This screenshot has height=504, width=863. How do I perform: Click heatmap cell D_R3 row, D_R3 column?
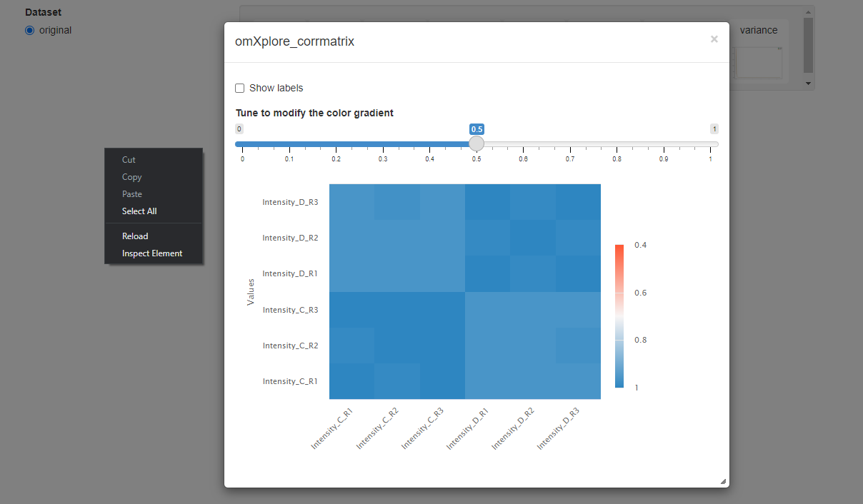(578, 202)
